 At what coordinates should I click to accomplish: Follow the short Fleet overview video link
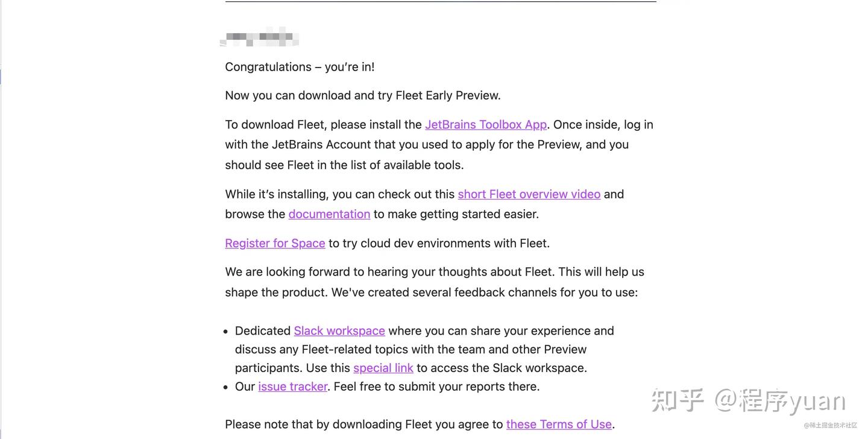529,194
